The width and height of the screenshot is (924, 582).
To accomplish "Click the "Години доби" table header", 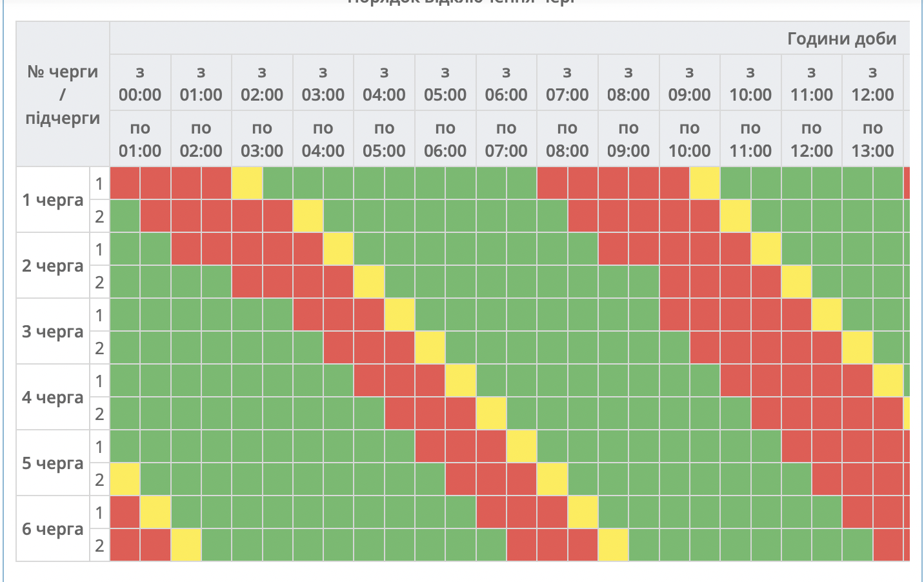I will pos(841,39).
